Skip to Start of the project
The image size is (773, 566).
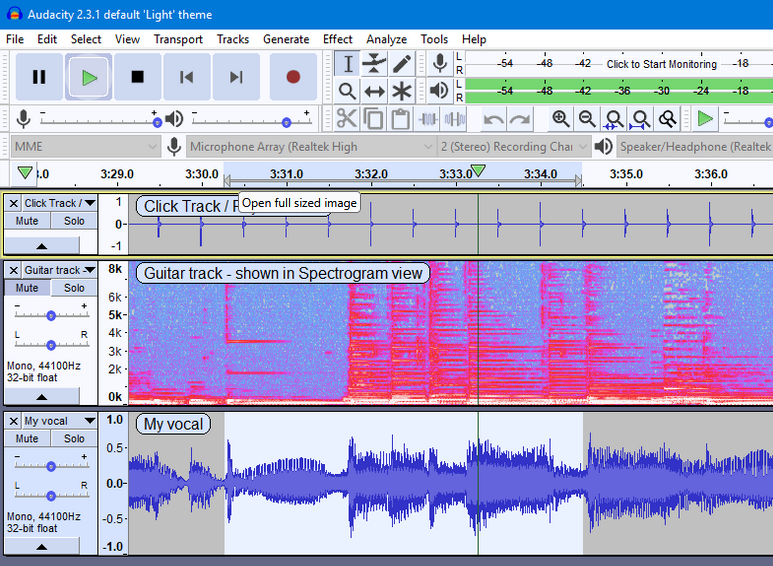coord(187,77)
